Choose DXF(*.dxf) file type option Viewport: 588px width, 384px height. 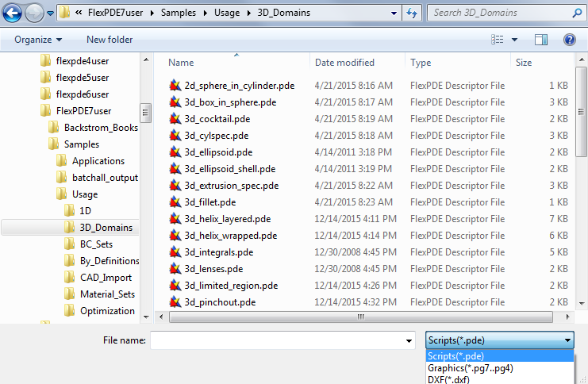[x=500, y=379]
